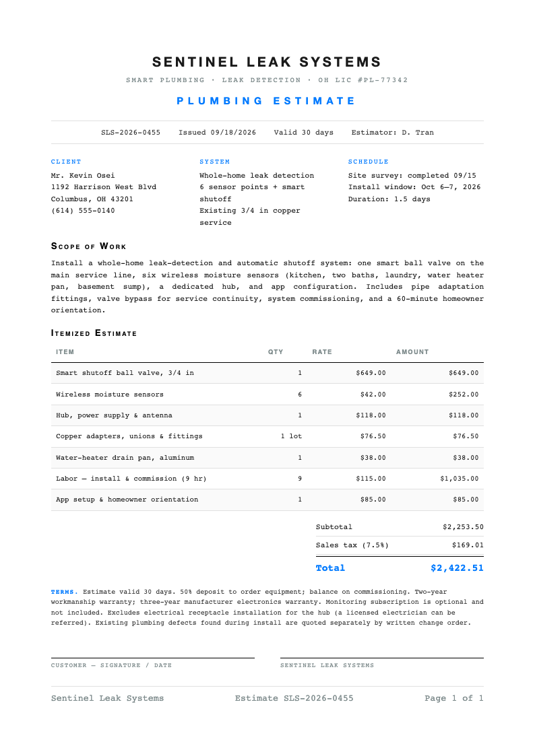Click the blue TERMS. label
The width and height of the screenshot is (535, 756).
(x=64, y=592)
